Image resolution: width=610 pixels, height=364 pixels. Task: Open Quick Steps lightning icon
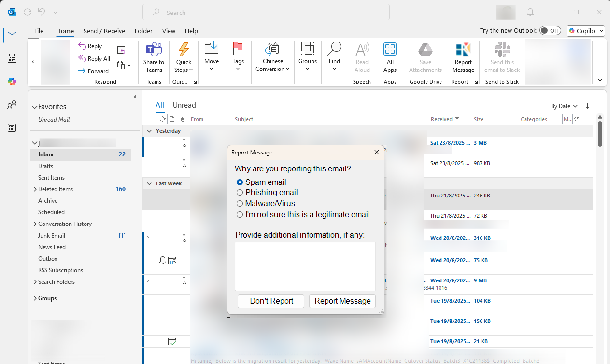click(184, 50)
